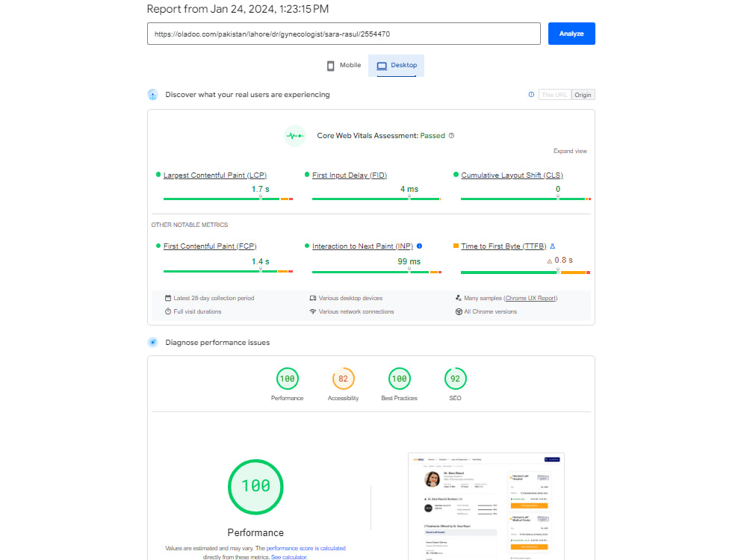The image size is (747, 560).
Task: Click help icon next to Passed
Action: click(x=452, y=136)
